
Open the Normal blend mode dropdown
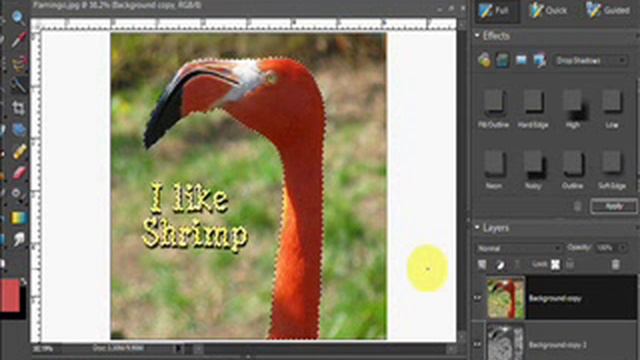pyautogui.click(x=518, y=248)
